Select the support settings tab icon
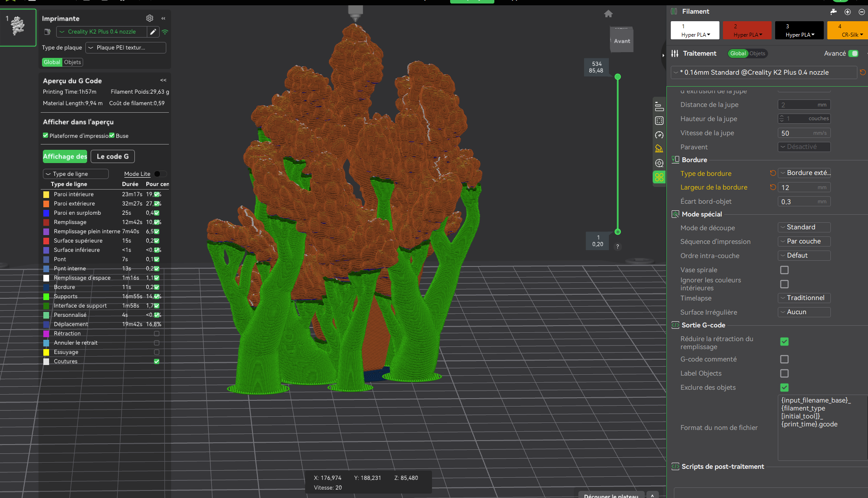 click(x=659, y=149)
